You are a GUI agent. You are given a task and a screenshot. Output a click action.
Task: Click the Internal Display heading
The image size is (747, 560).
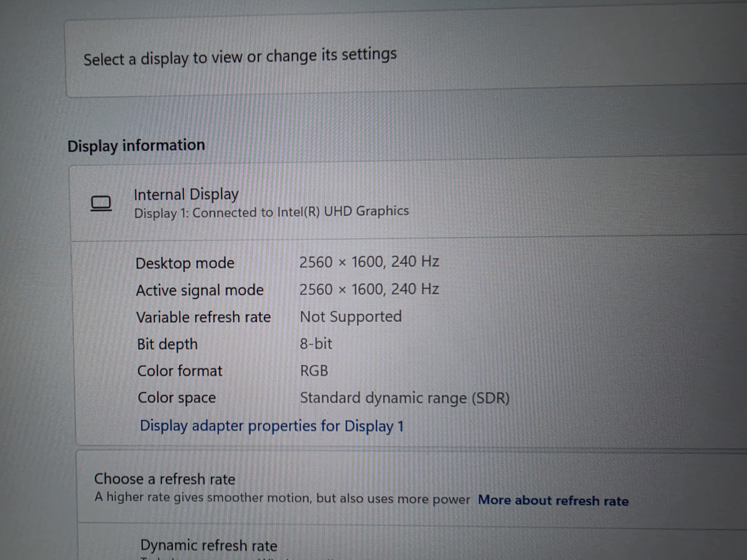(186, 195)
